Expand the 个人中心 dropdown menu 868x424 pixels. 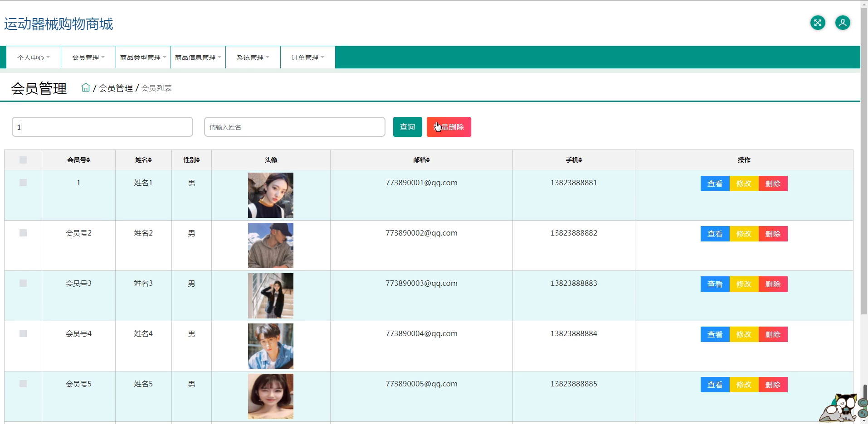pyautogui.click(x=34, y=58)
